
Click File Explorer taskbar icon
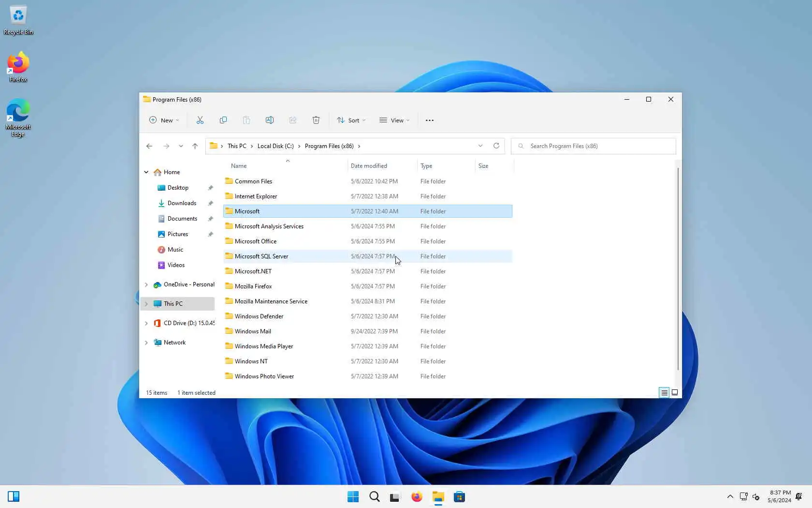click(438, 497)
